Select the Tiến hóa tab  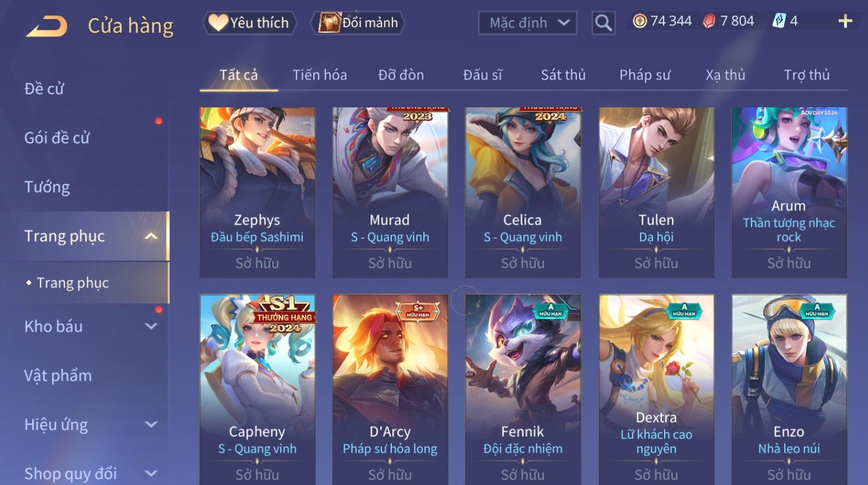pos(319,75)
